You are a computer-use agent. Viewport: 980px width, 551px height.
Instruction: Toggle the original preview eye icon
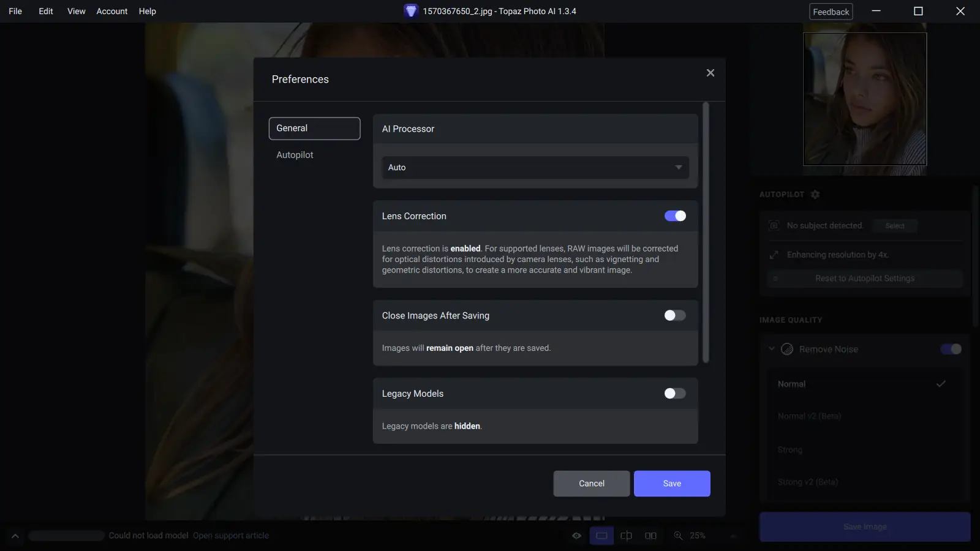[x=577, y=536]
